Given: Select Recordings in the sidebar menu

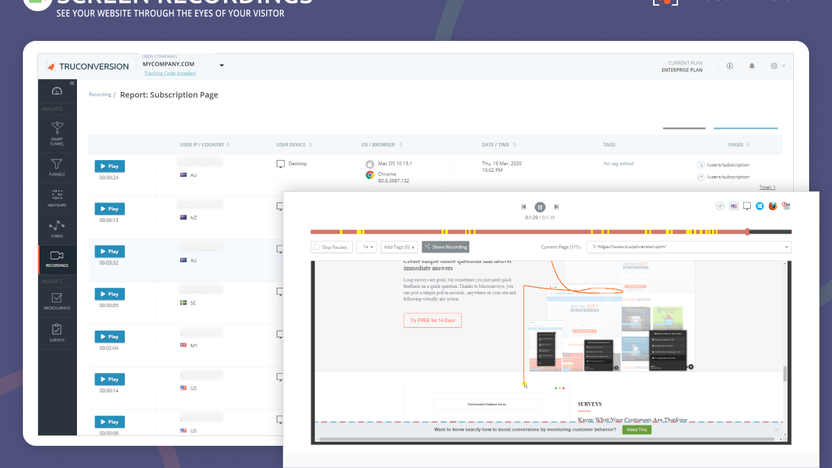Looking at the screenshot, I should (x=57, y=259).
